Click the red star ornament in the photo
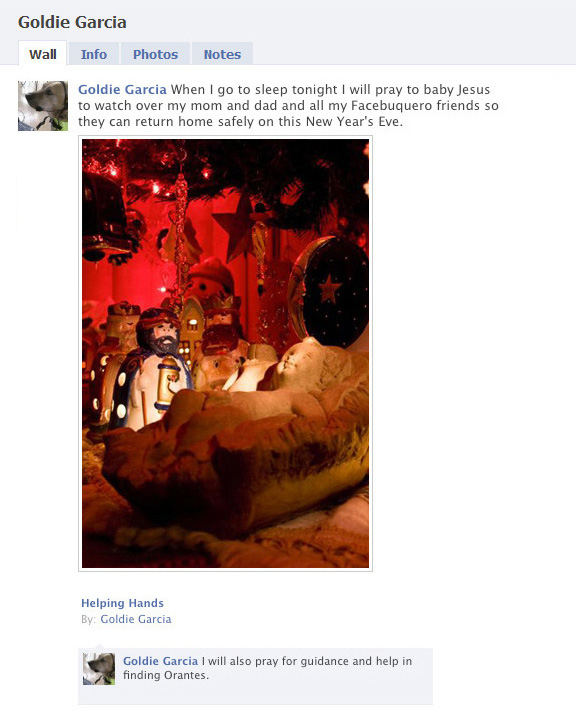This screenshot has height=725, width=576. click(x=236, y=227)
